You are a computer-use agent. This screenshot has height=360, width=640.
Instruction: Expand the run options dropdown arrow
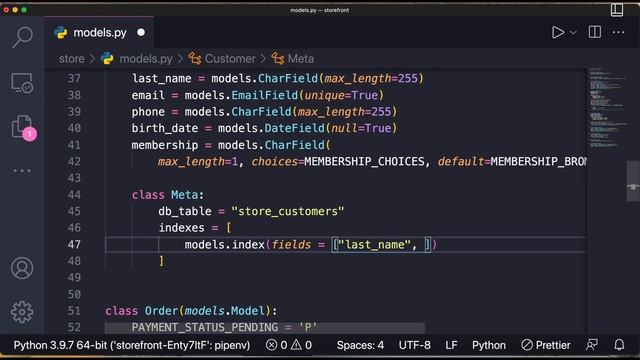tap(573, 33)
